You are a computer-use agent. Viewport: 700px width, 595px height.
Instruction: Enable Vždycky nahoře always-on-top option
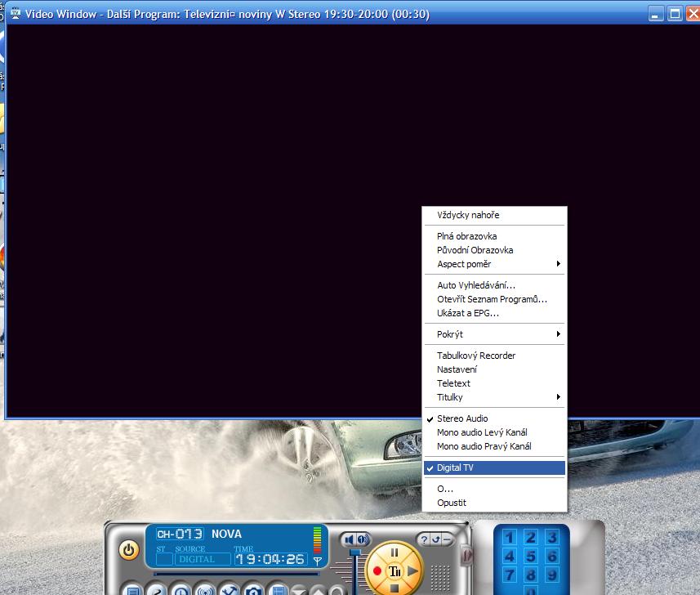coord(468,215)
